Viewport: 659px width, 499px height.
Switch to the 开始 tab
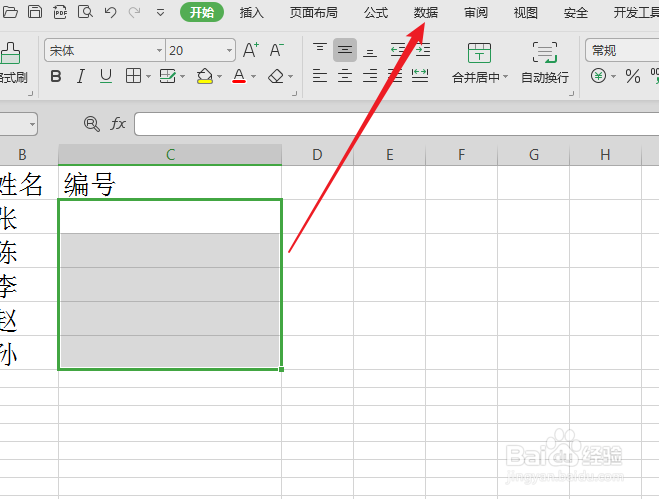point(202,12)
